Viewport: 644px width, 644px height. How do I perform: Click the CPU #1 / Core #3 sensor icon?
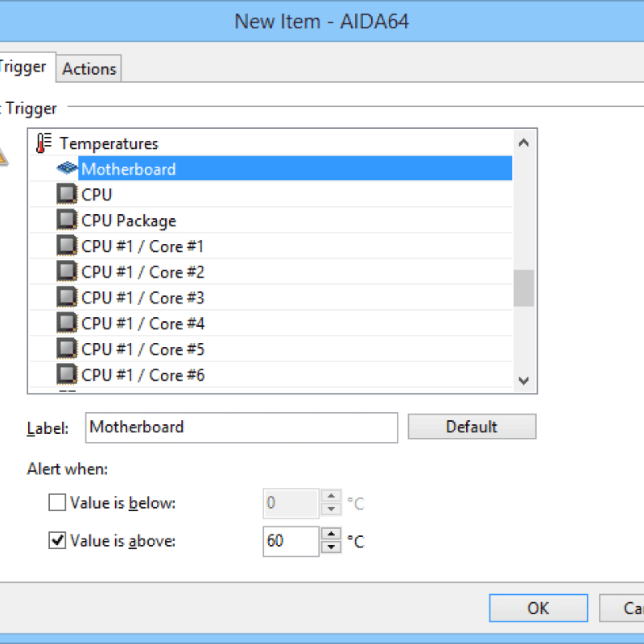(66, 297)
